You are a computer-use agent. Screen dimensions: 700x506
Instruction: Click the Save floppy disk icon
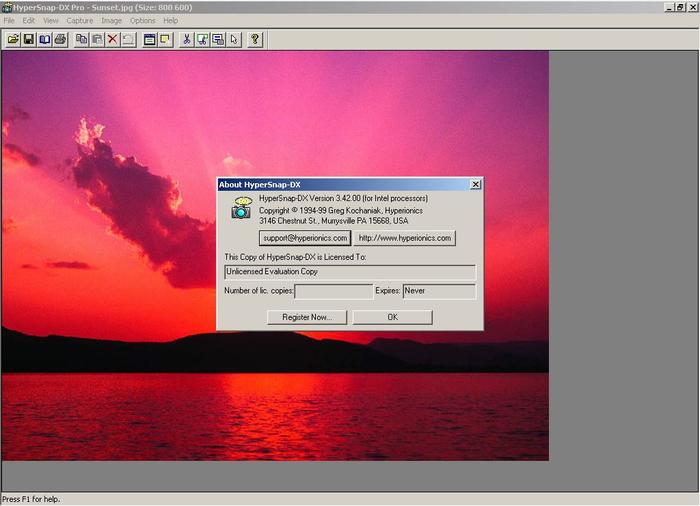(x=29, y=39)
